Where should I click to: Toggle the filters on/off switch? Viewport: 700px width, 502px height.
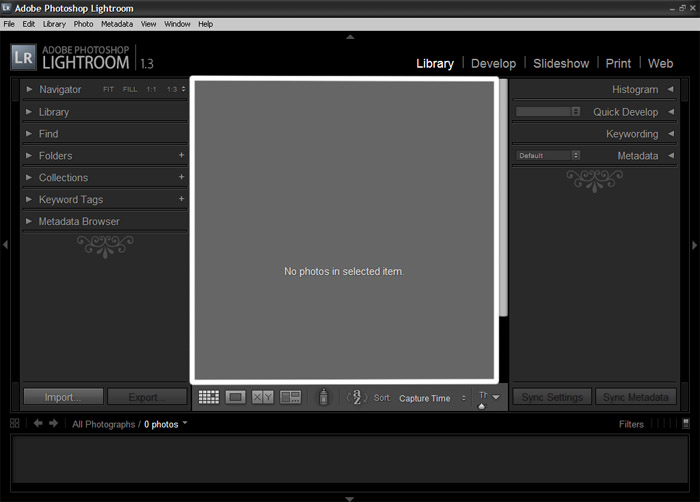[x=686, y=423]
